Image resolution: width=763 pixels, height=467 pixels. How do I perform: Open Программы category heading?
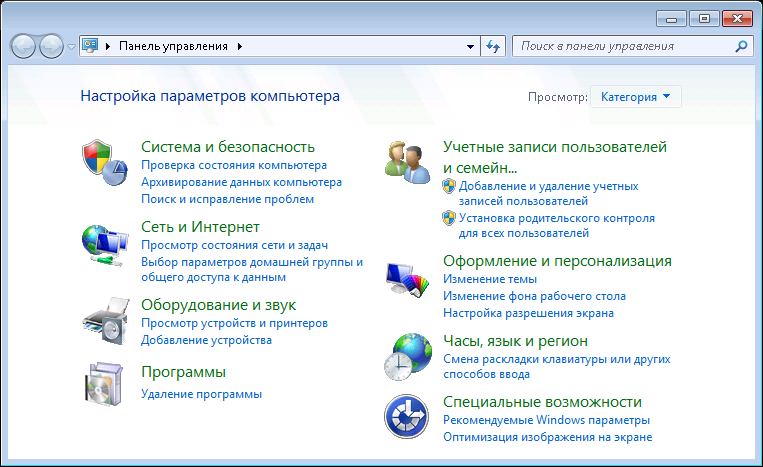[x=183, y=372]
